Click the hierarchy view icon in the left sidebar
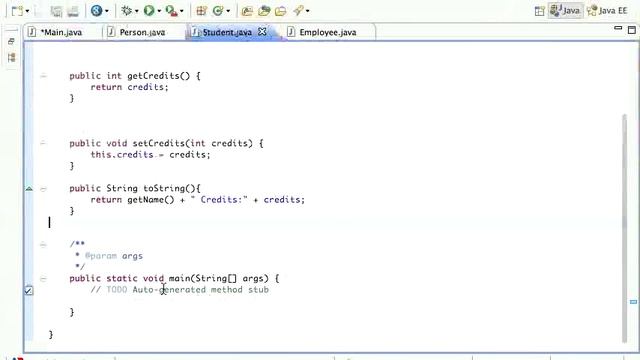640x360 pixels. (11, 58)
